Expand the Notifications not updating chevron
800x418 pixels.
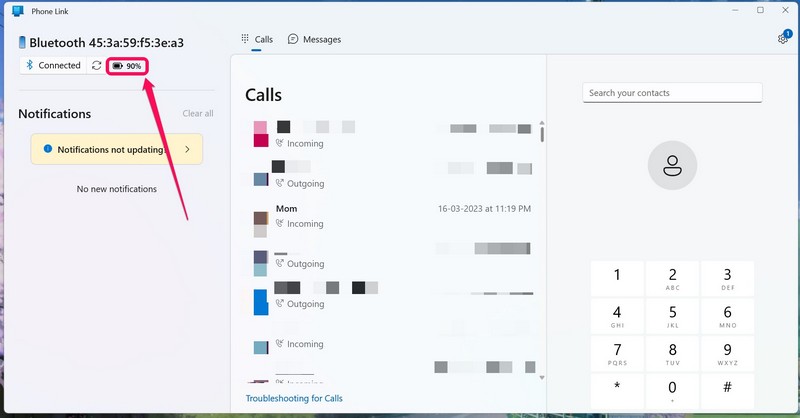pos(187,149)
